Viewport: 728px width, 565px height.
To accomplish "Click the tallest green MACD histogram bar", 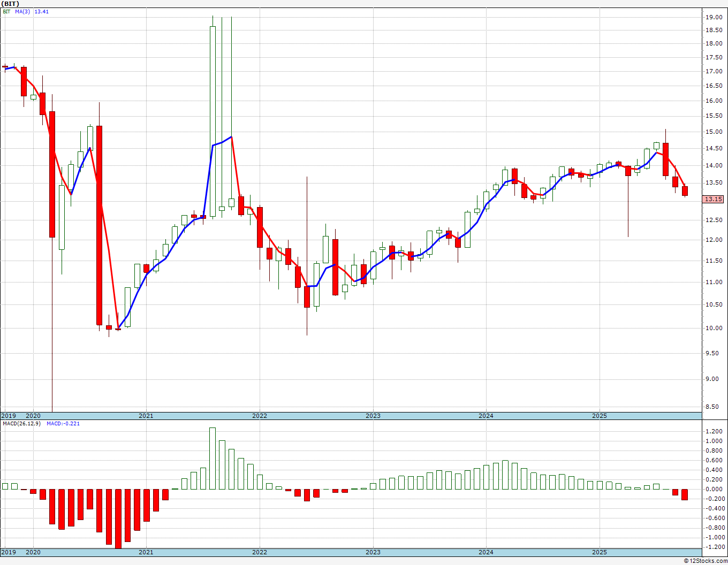I will (213, 459).
